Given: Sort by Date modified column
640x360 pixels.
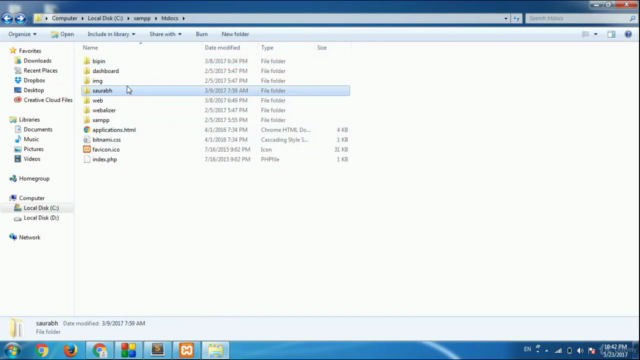Looking at the screenshot, I should (222, 48).
